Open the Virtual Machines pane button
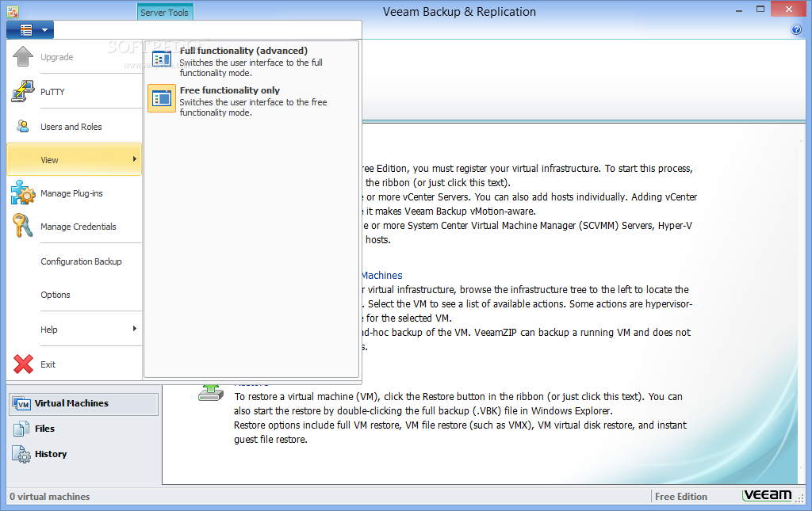 click(x=83, y=404)
